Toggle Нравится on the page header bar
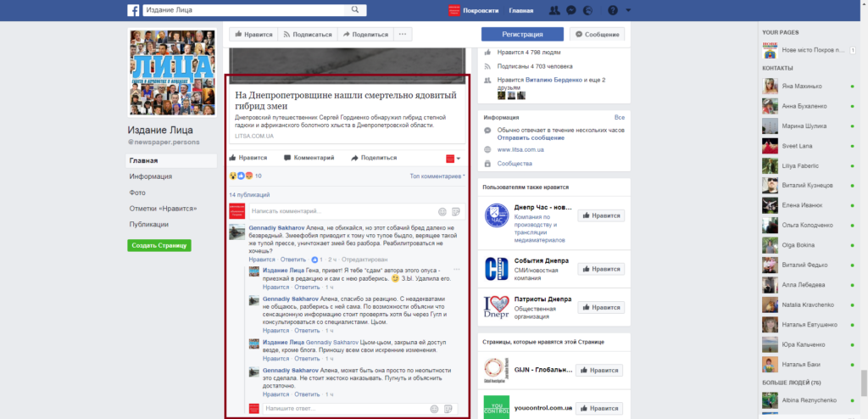The height and width of the screenshot is (419, 868). tap(253, 35)
